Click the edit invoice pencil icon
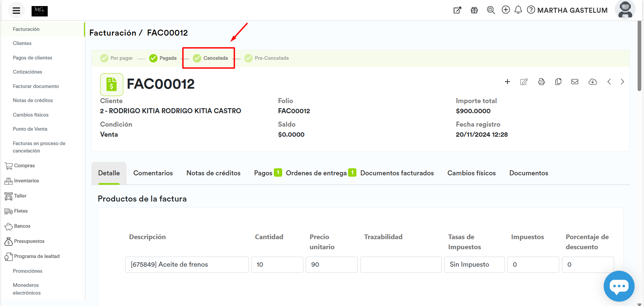 524,82
